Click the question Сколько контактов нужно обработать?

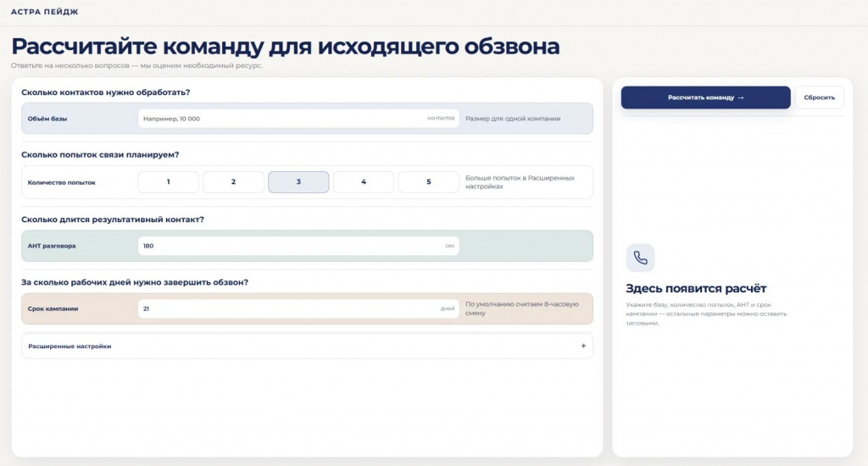tap(106, 92)
